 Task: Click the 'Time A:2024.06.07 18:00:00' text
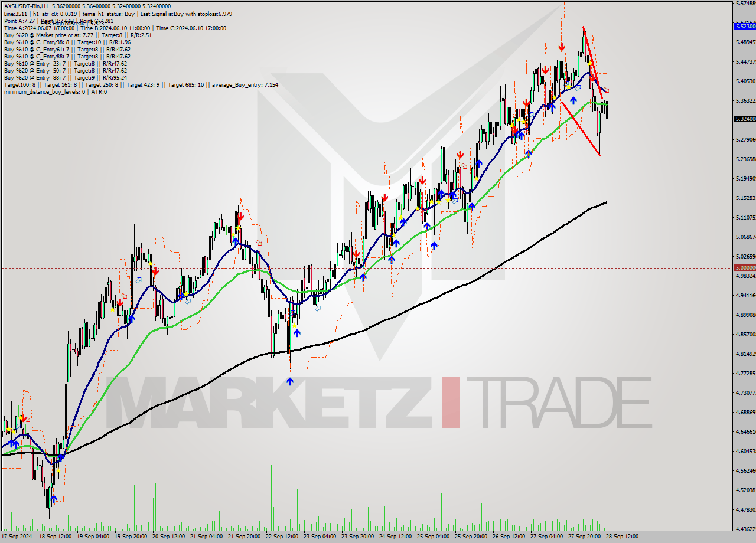point(39,28)
